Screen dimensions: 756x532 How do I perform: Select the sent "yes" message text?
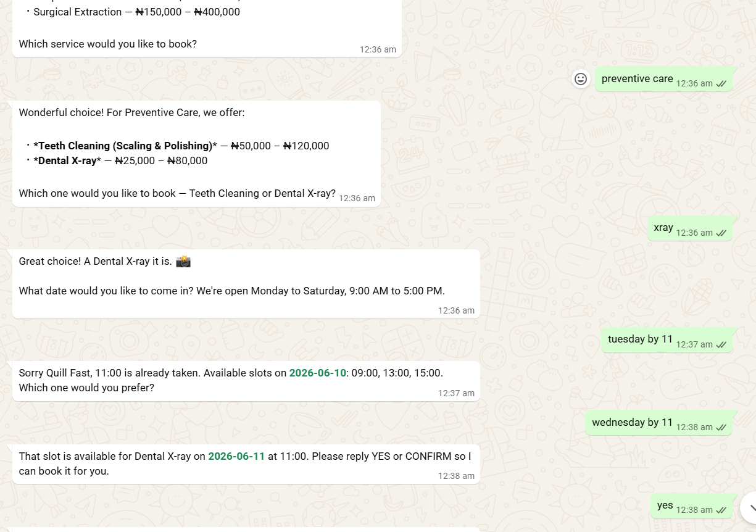pos(665,505)
